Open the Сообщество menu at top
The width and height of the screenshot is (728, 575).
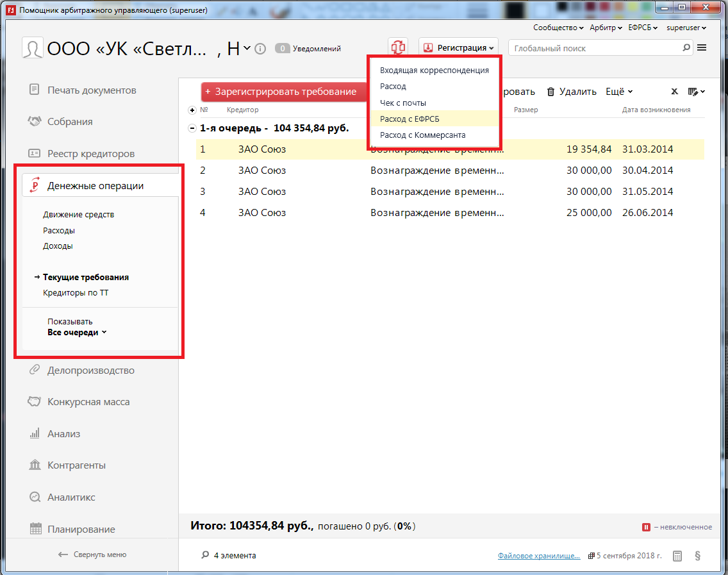(558, 28)
